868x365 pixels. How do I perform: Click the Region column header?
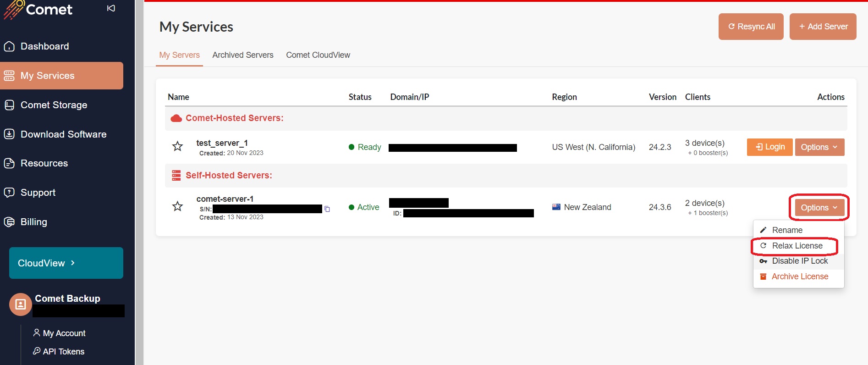point(564,97)
